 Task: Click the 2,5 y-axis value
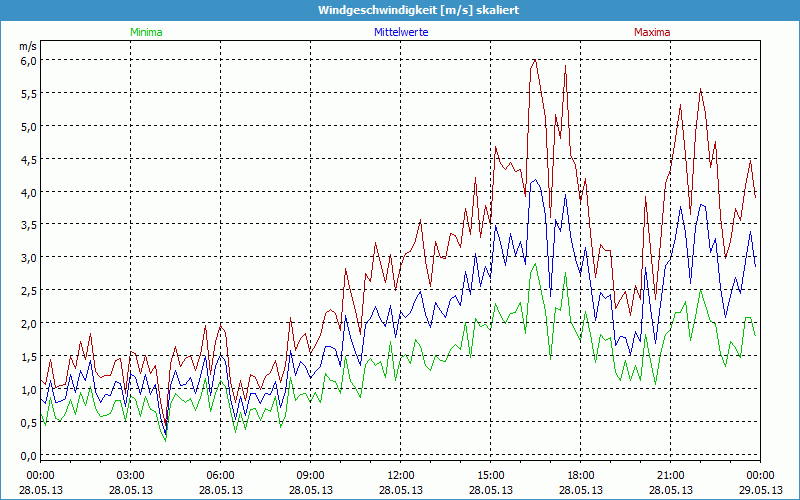pos(29,291)
